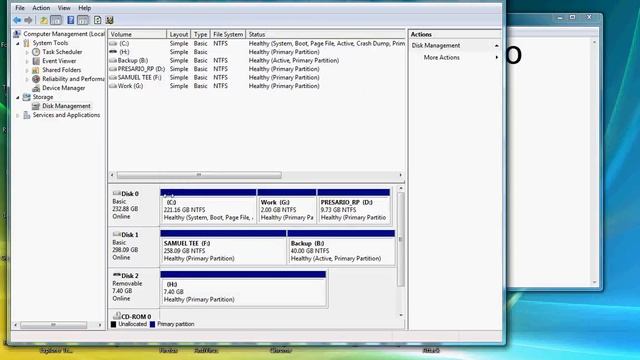Select the Disk 1 label panel
The width and height of the screenshot is (640, 360).
(133, 247)
